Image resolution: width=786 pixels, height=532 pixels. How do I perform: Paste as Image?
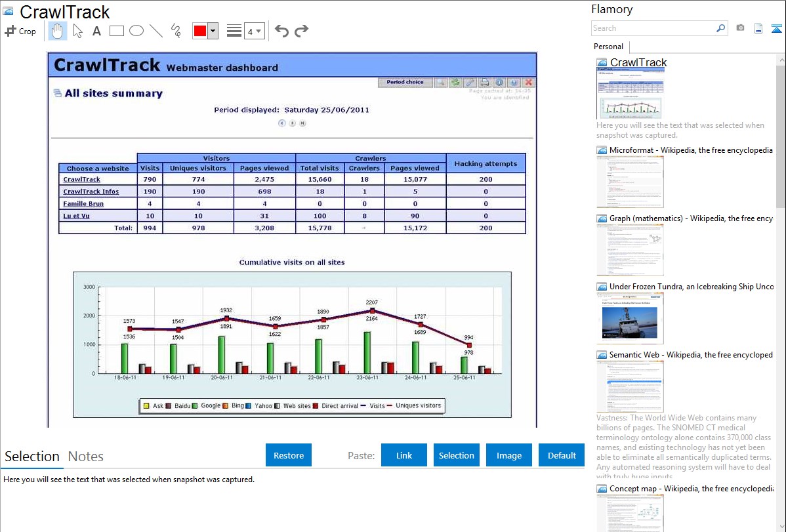(508, 455)
